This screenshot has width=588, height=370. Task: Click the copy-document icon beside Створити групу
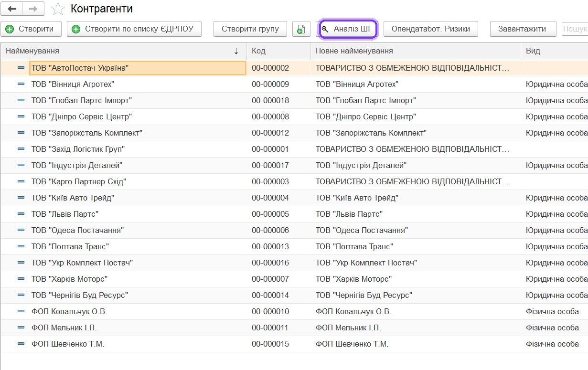pyautogui.click(x=301, y=29)
